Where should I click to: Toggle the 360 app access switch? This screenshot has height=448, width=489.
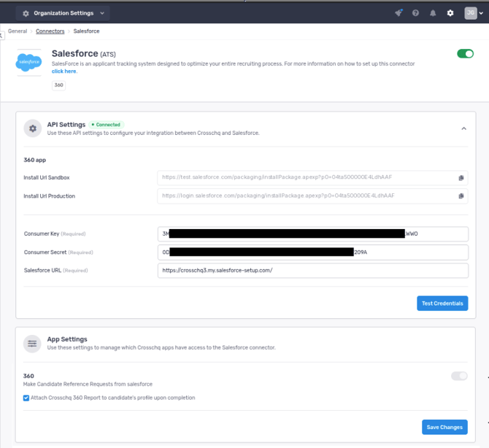pyautogui.click(x=459, y=376)
